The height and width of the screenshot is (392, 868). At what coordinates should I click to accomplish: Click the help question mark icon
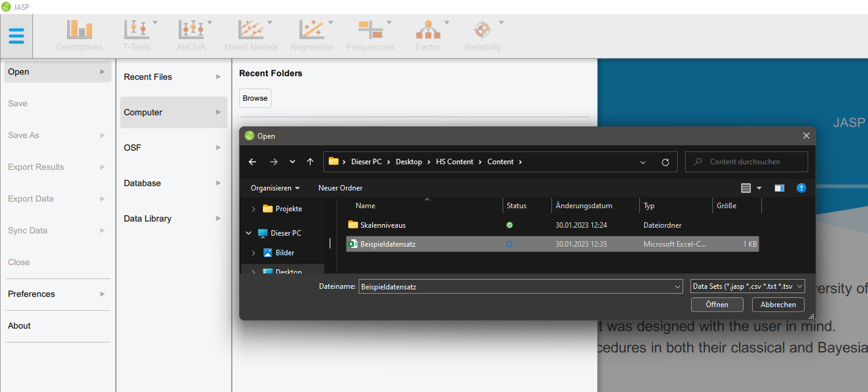tap(802, 188)
